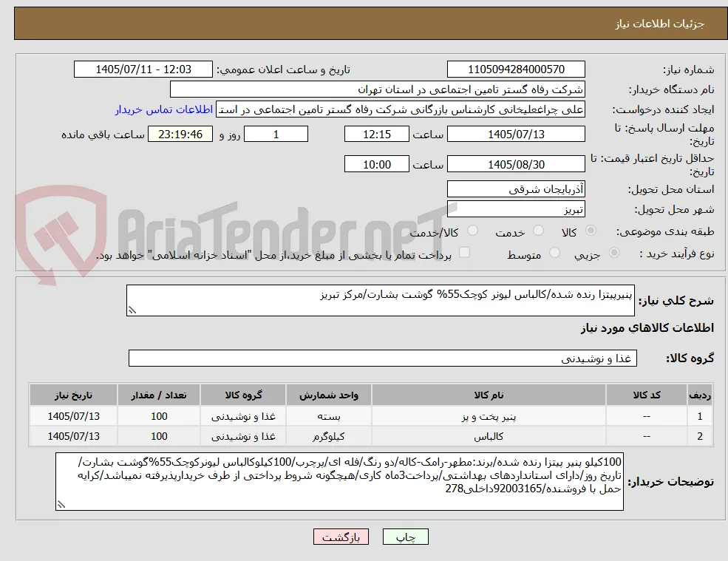Click the buyer organization name field
Image resolution: width=728 pixels, height=561 pixels.
[x=377, y=89]
